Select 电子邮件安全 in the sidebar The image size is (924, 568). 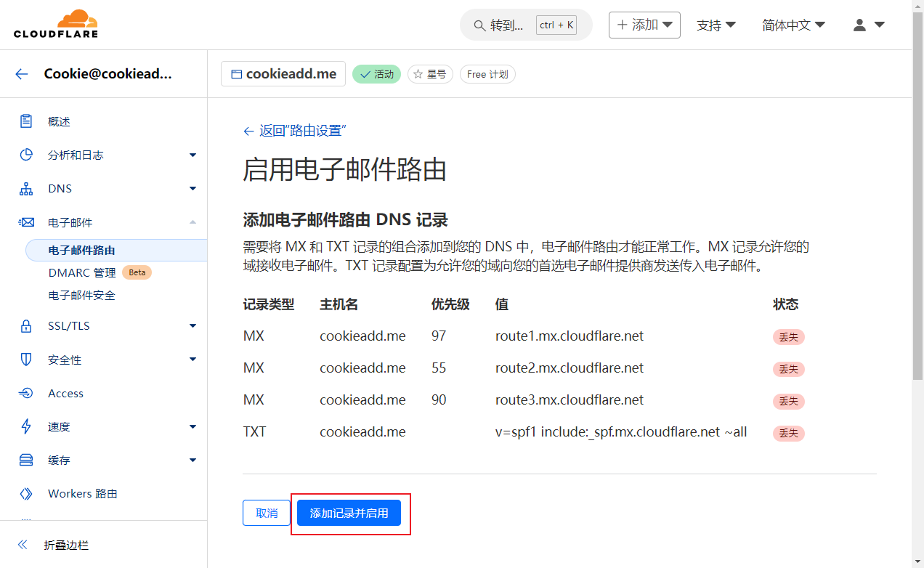[x=81, y=296]
